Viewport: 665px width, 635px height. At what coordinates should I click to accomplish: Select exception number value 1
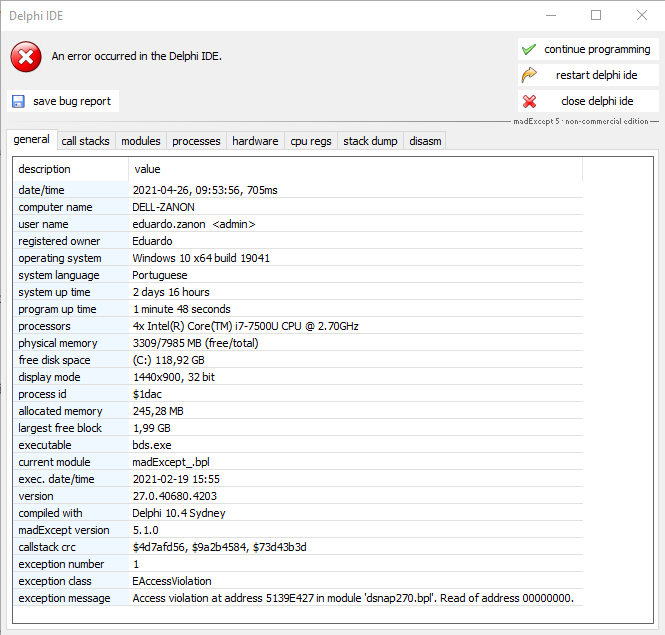(x=136, y=564)
